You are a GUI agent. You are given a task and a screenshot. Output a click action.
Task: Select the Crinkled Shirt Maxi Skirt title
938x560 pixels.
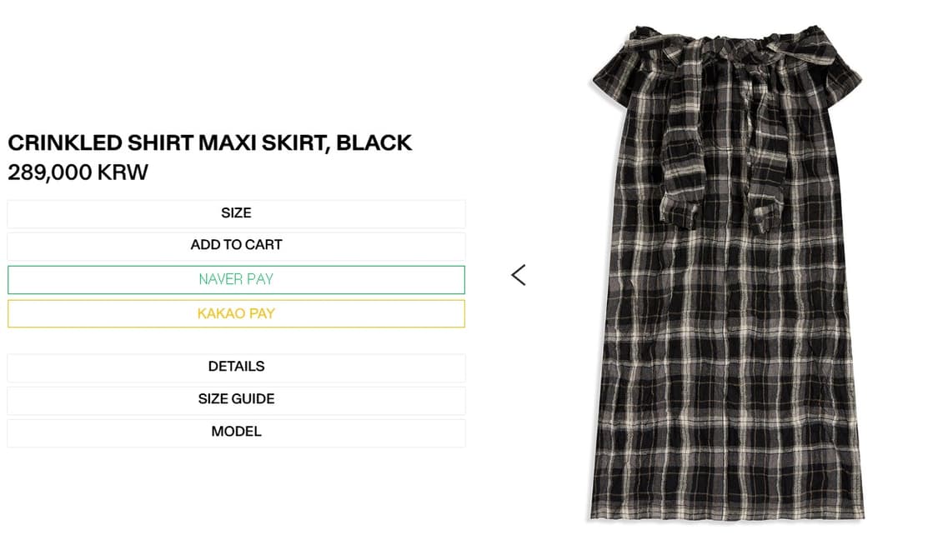tap(209, 142)
